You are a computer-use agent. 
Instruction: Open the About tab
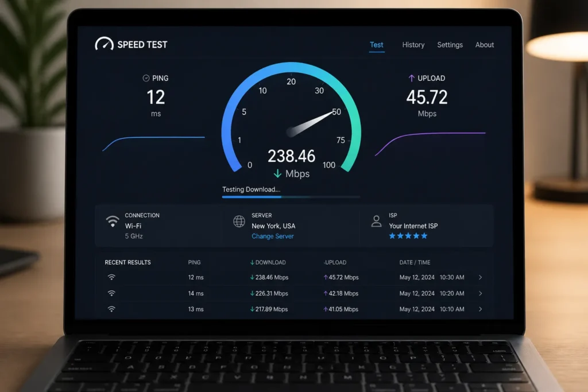click(485, 45)
